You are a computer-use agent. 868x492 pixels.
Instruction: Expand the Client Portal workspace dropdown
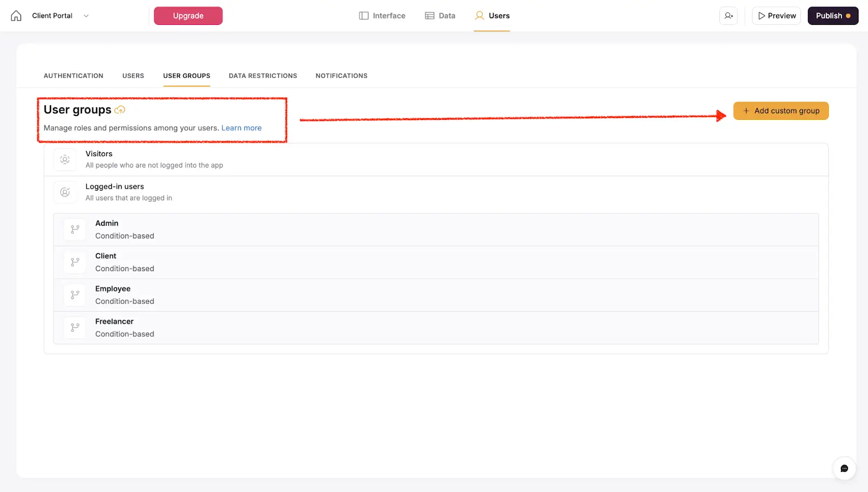click(86, 16)
